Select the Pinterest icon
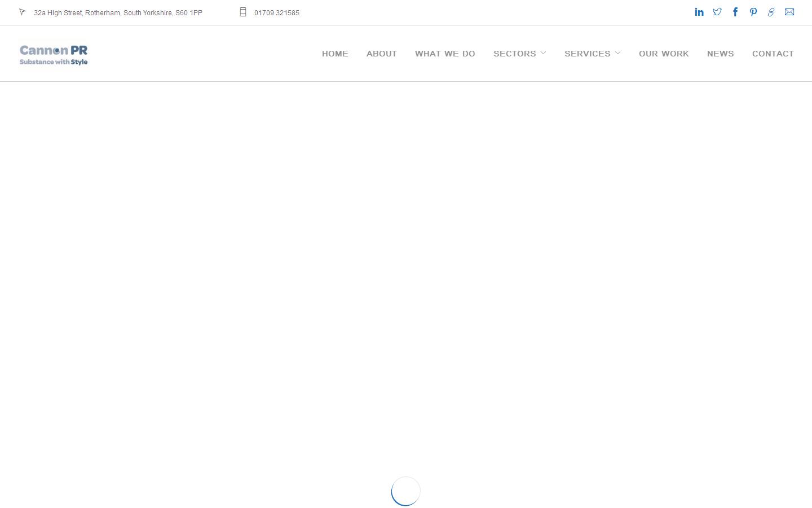Viewport: 812px width, 508px height. [x=753, y=12]
